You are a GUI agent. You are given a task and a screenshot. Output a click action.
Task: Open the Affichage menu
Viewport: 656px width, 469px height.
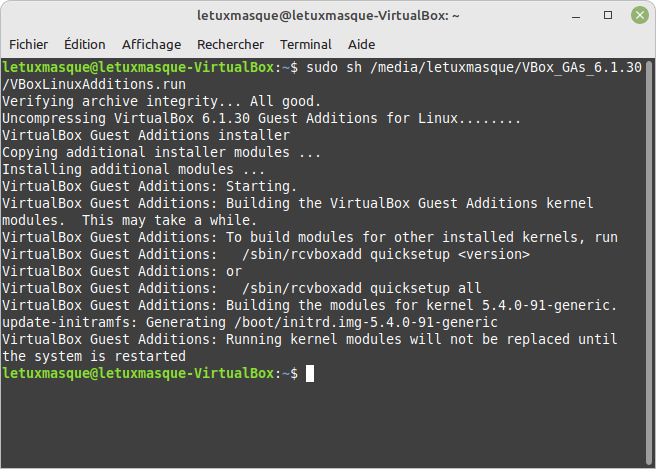[151, 44]
